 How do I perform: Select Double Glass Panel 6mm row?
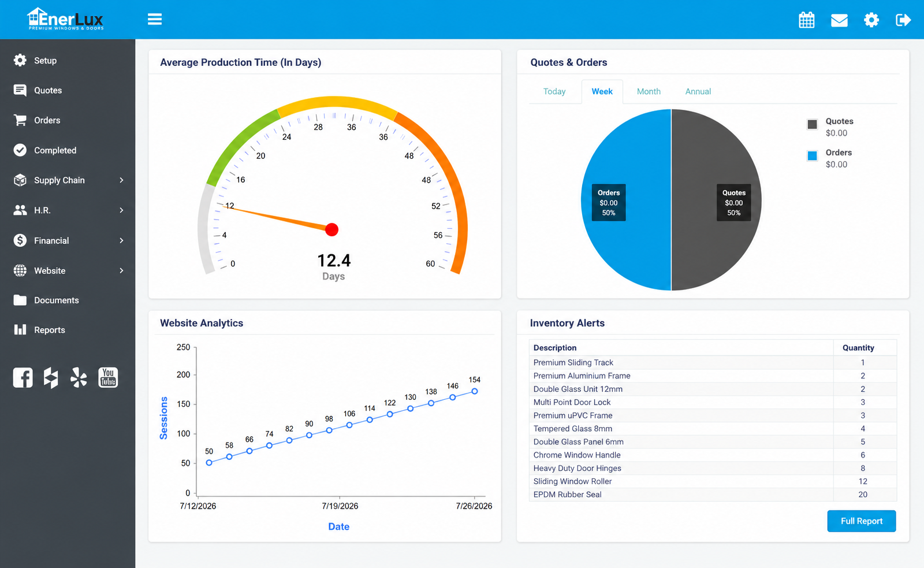coord(713,442)
